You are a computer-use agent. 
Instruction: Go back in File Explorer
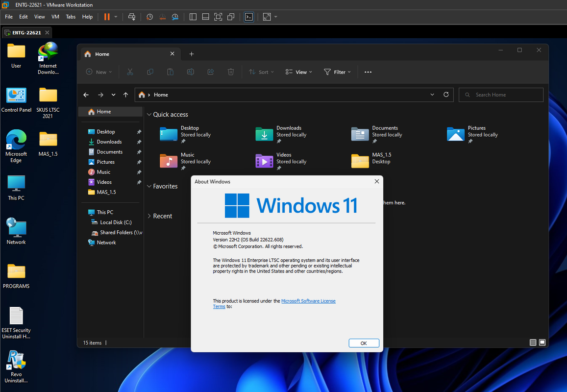tap(86, 95)
